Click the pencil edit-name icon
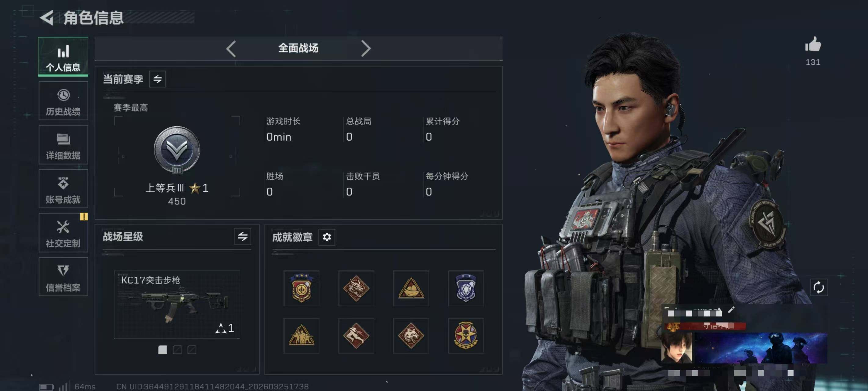The width and height of the screenshot is (868, 391). (x=731, y=309)
